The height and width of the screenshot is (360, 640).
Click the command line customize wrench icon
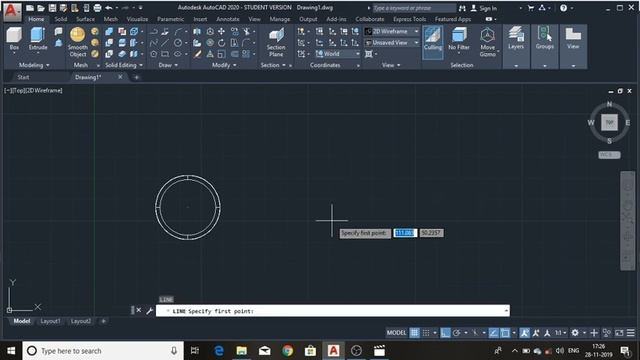(x=149, y=311)
